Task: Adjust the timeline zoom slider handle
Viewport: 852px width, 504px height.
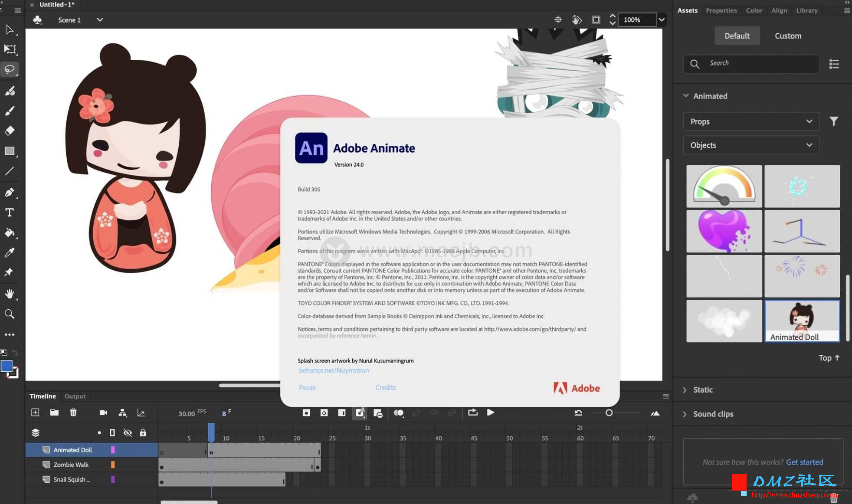Action: (609, 413)
